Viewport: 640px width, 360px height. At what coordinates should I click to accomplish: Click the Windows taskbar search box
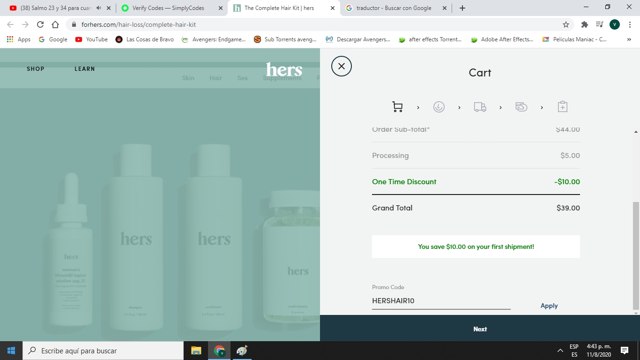click(103, 351)
